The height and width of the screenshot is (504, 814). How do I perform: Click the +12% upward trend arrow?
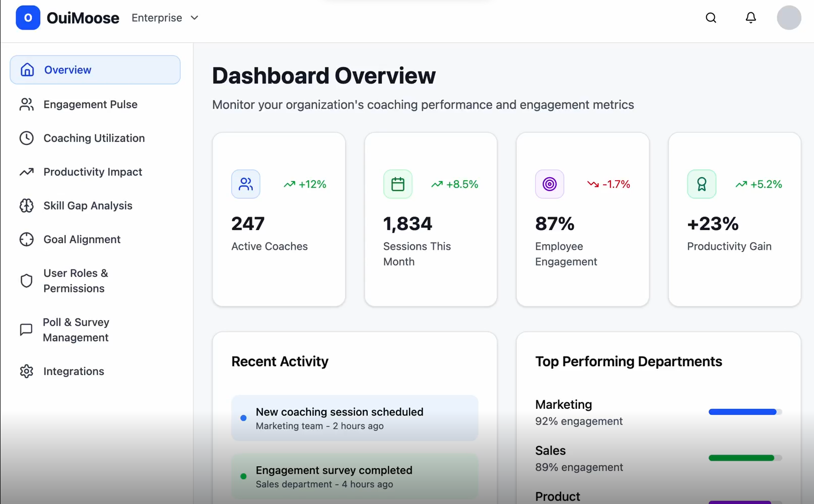pos(289,184)
